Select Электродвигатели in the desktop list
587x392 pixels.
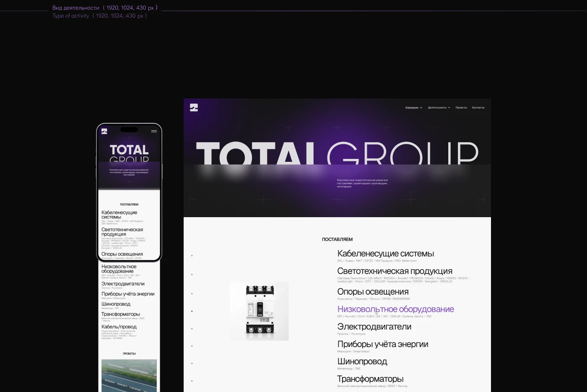pos(374,327)
